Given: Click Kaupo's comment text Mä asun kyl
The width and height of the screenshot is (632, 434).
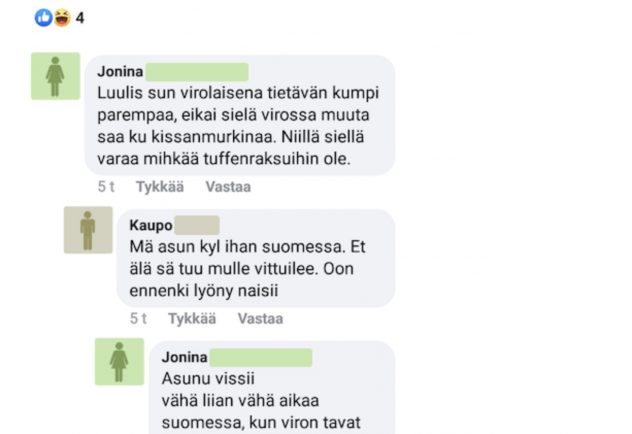Looking at the screenshot, I should coord(247,268).
